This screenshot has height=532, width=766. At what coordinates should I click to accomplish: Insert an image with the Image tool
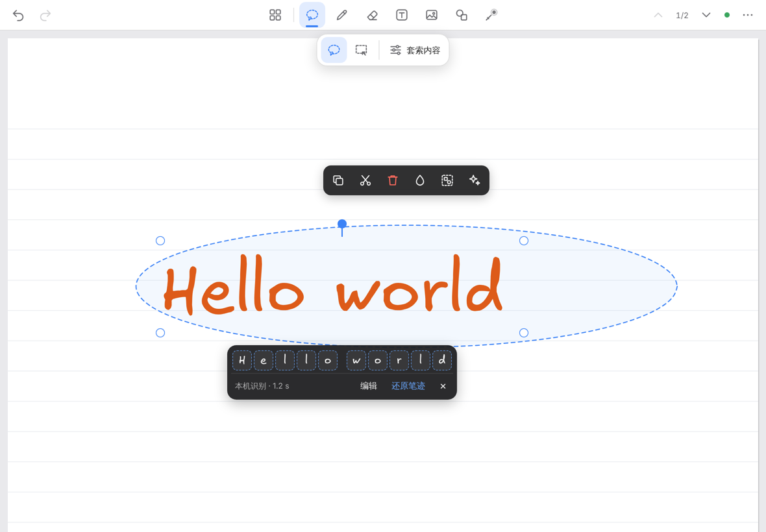[x=432, y=15]
